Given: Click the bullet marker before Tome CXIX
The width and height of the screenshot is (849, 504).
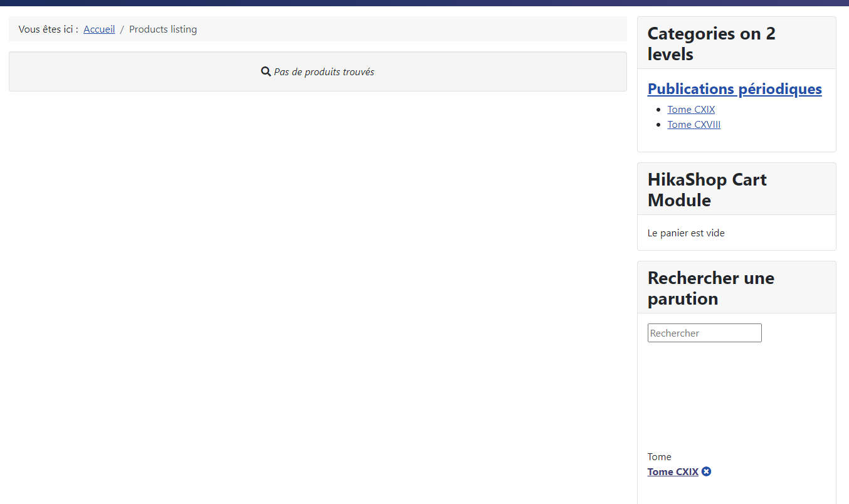Looking at the screenshot, I should 658,110.
